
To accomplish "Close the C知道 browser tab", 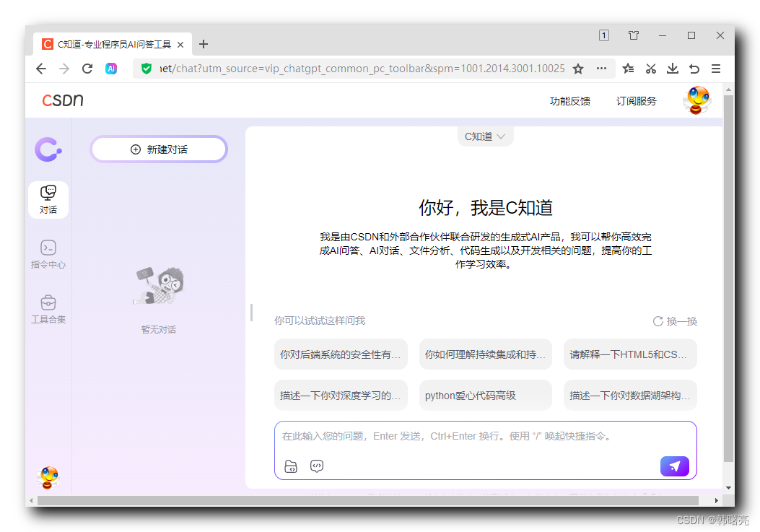I will click(180, 45).
